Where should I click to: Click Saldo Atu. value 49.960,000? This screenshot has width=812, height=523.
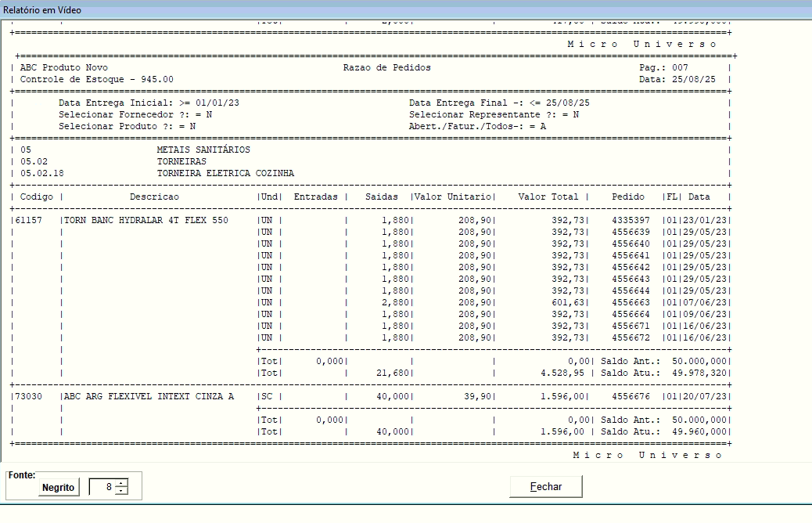coord(699,431)
